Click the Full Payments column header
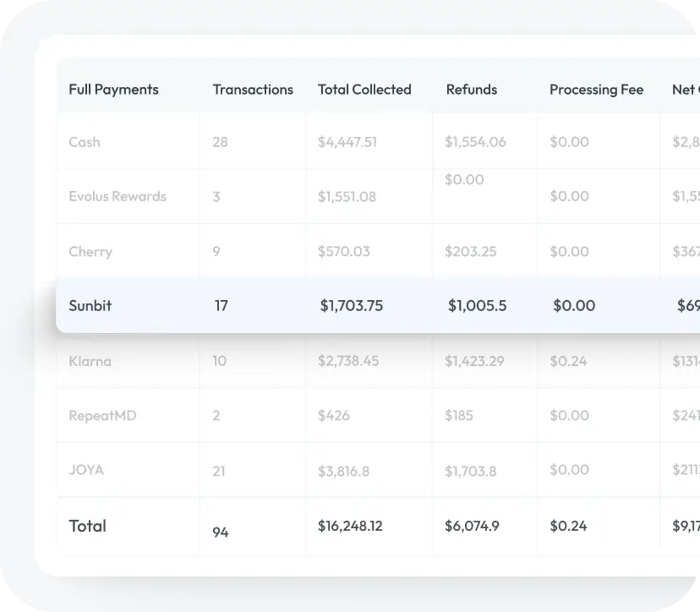This screenshot has width=700, height=612. point(113,90)
